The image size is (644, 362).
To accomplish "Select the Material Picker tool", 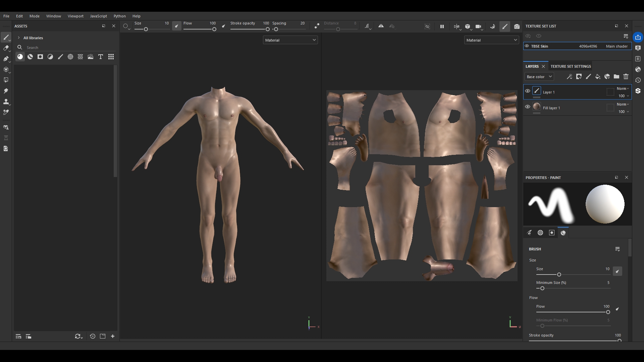I will point(6,112).
